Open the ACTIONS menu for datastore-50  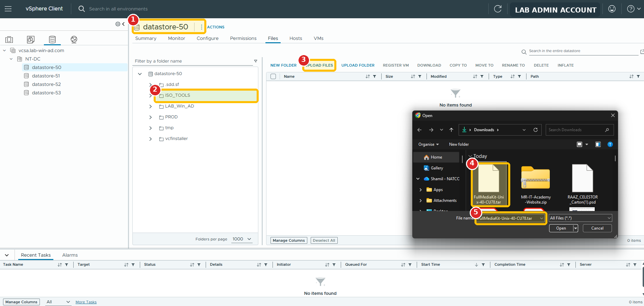click(x=215, y=27)
